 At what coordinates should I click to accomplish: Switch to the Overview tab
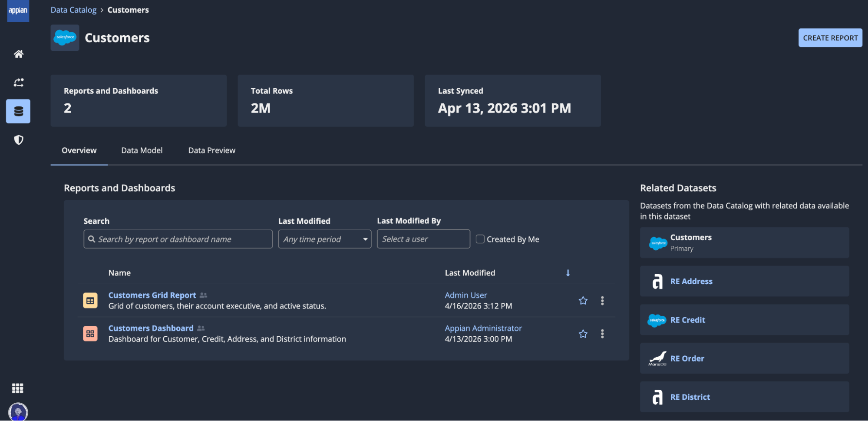pos(79,150)
